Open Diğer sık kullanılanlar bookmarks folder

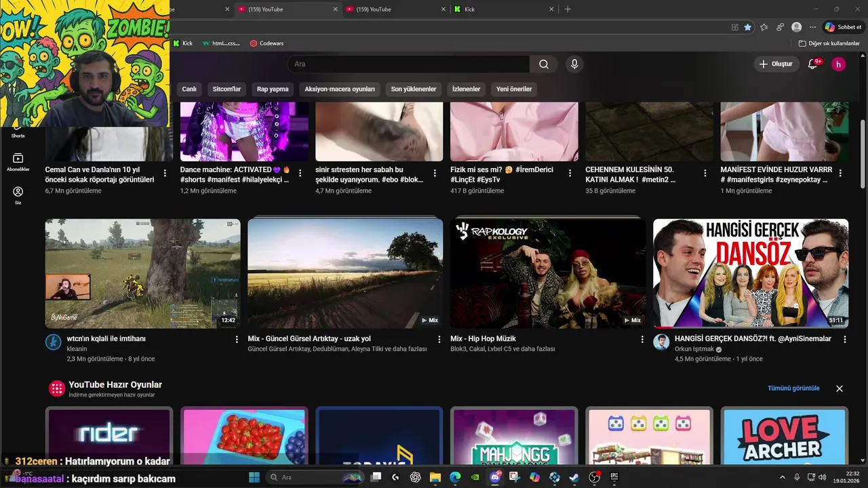829,43
